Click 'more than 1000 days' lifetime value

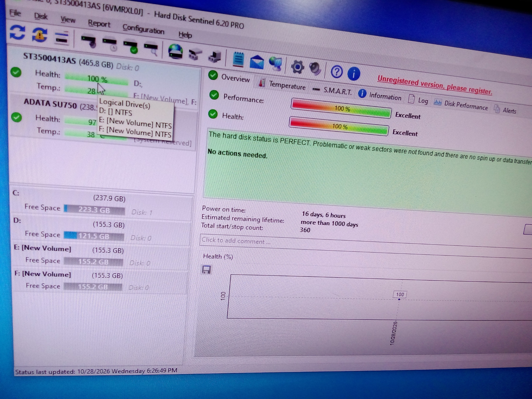click(x=329, y=223)
